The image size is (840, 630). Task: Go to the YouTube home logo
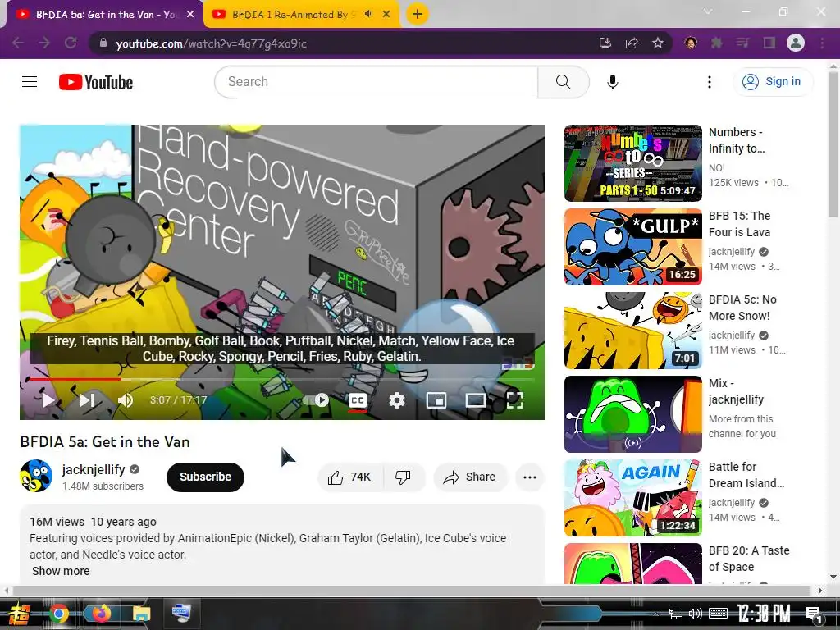point(96,82)
